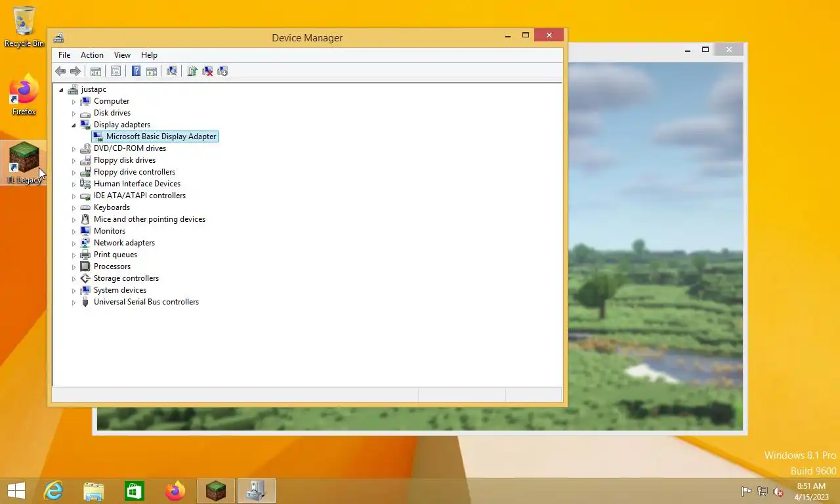Toggle Show/Hide Action Pane toolbar icon

click(x=152, y=71)
